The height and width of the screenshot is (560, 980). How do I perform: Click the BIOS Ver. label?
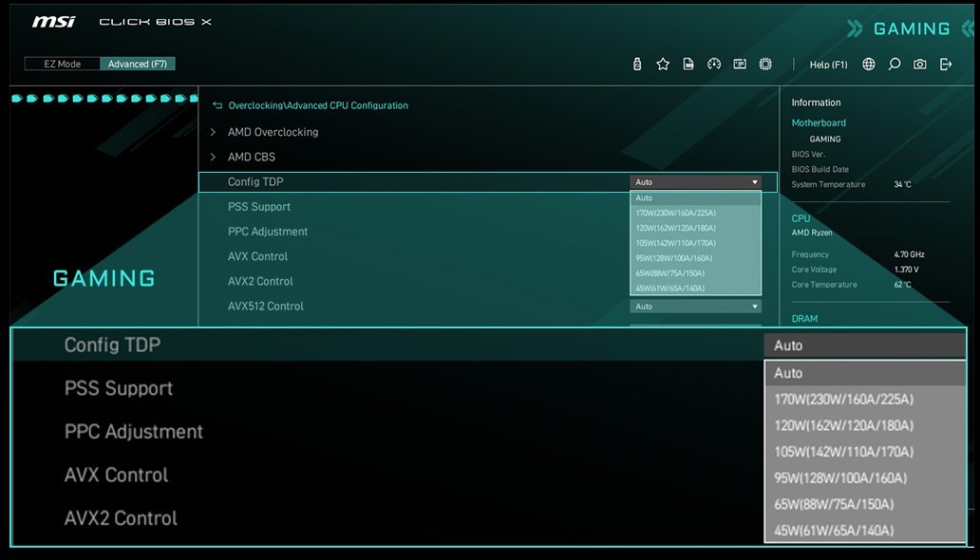click(x=808, y=155)
